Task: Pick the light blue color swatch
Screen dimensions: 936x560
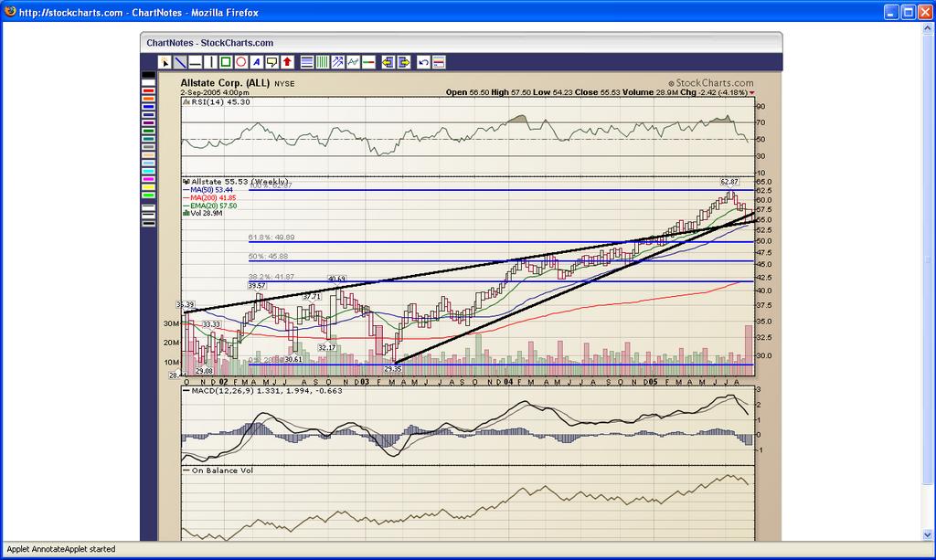Action: click(149, 163)
